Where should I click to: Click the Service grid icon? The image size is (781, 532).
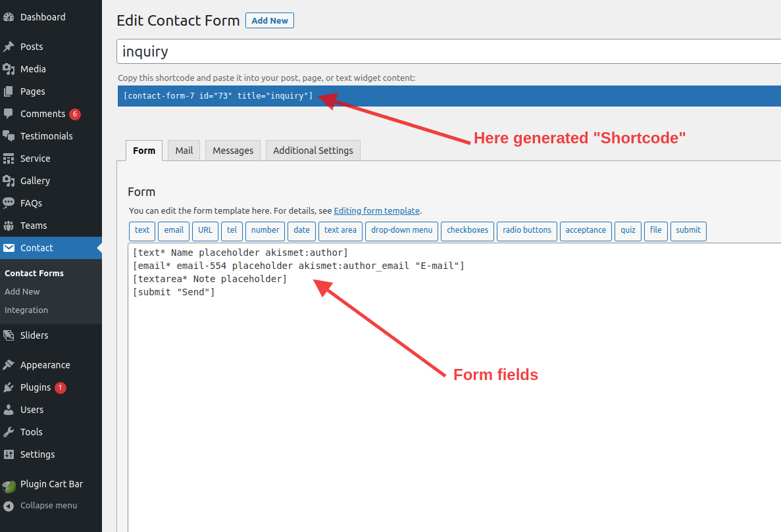[x=9, y=158]
